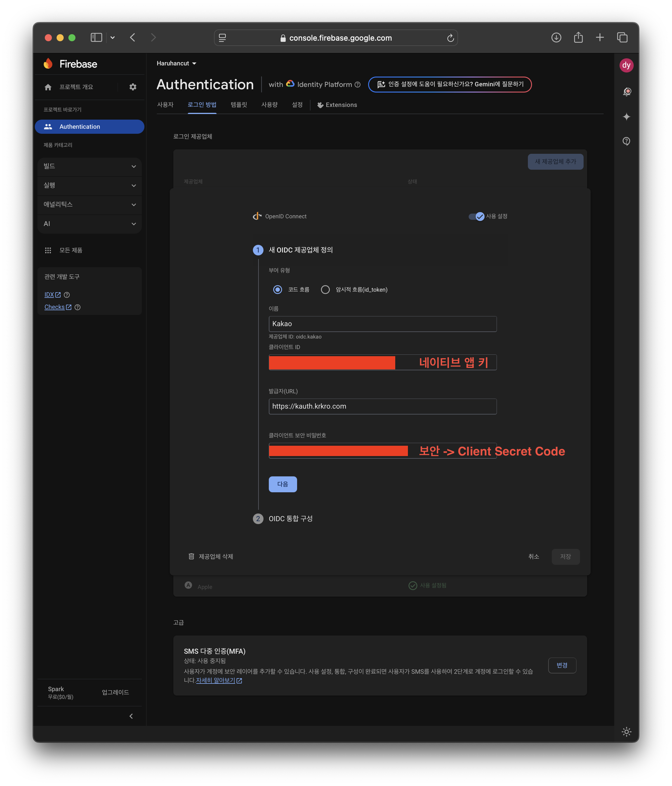Open project settings gear icon
The width and height of the screenshot is (672, 786).
(133, 87)
